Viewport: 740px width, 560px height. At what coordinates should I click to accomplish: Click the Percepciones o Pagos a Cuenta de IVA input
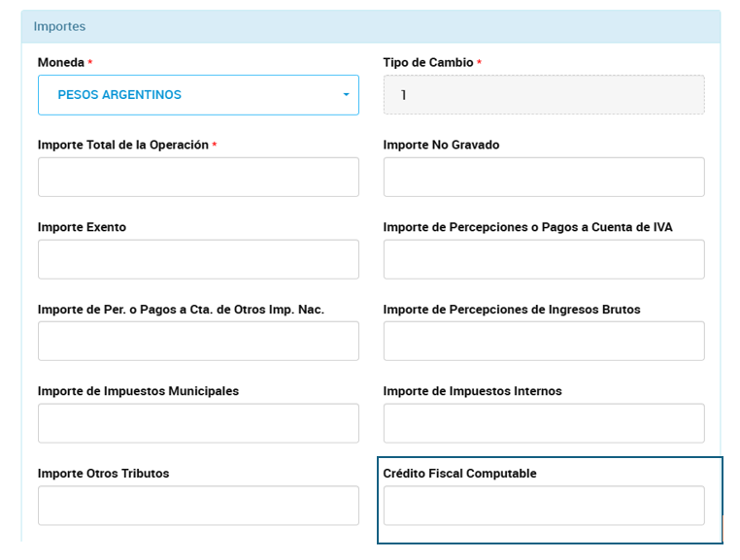tap(544, 259)
